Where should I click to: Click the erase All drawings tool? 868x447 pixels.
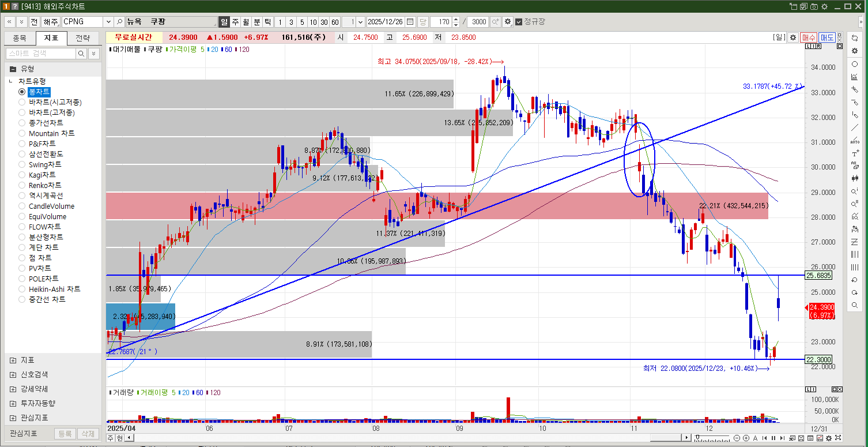[855, 166]
